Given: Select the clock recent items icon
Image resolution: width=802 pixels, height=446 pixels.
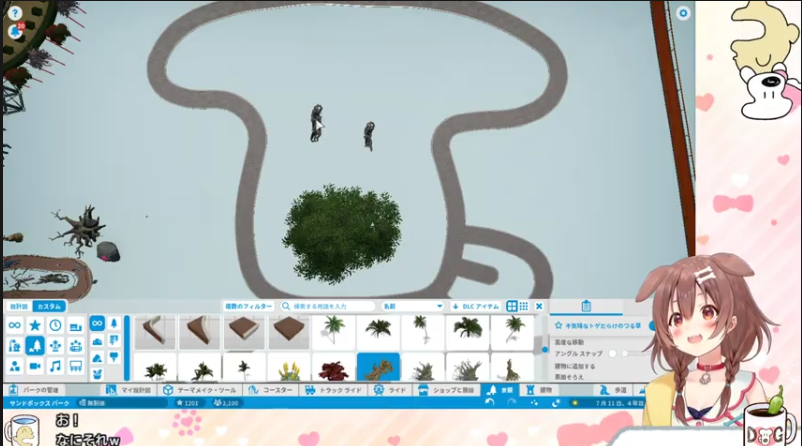Looking at the screenshot, I should tap(55, 325).
